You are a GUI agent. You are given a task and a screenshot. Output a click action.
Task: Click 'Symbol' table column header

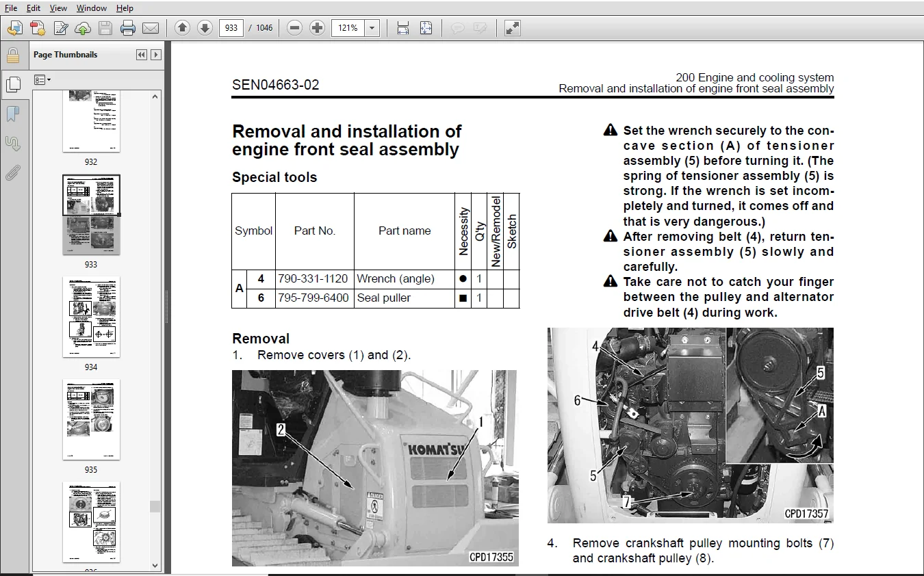[x=254, y=231]
